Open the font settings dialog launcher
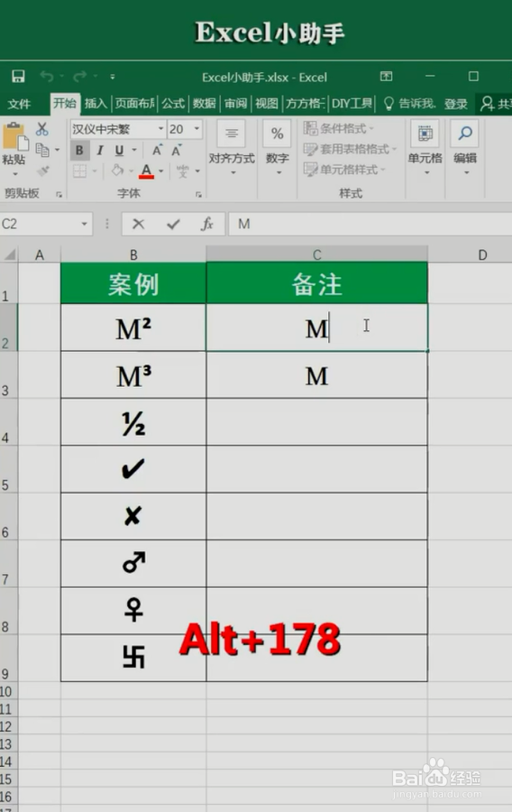This screenshot has width=512, height=812. coord(198,194)
